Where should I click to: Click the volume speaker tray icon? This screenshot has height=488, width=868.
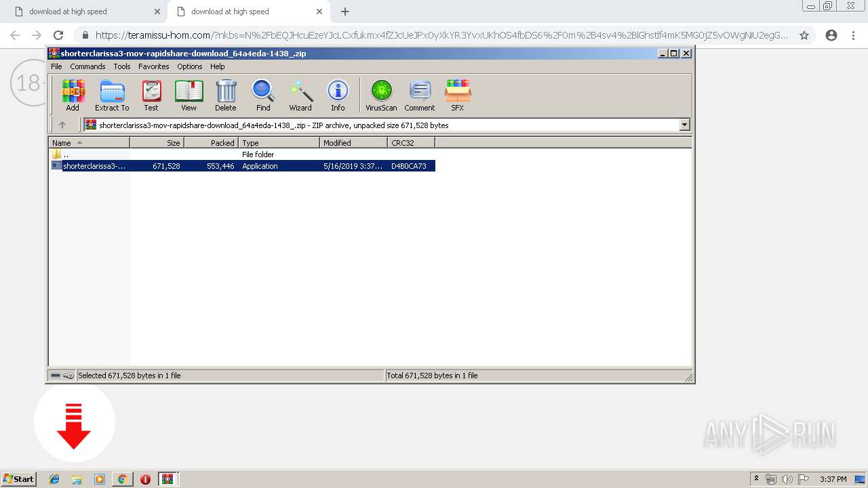(787, 479)
